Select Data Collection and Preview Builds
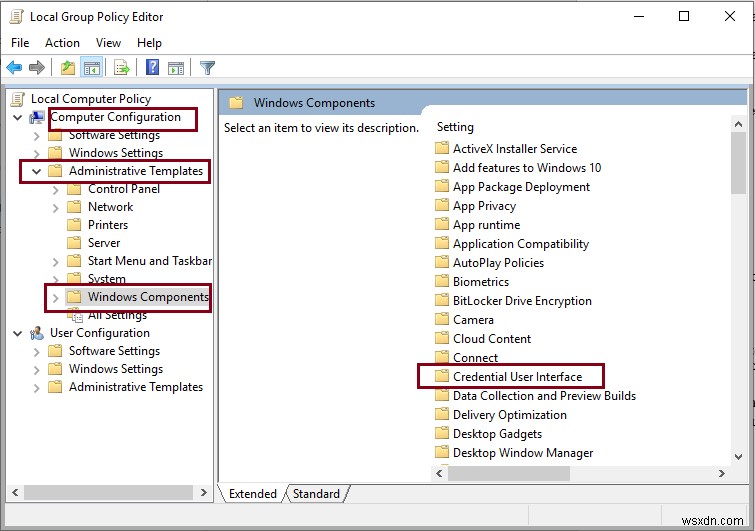Image resolution: width=755 pixels, height=531 pixels. [544, 395]
